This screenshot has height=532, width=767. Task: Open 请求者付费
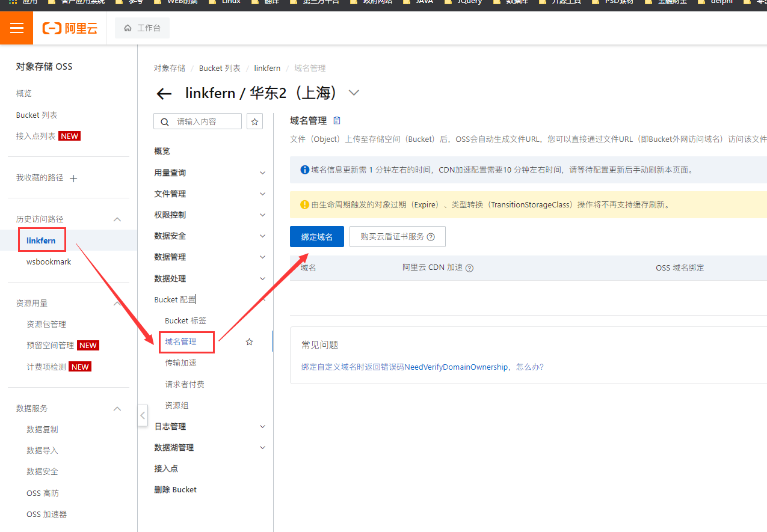coord(185,384)
